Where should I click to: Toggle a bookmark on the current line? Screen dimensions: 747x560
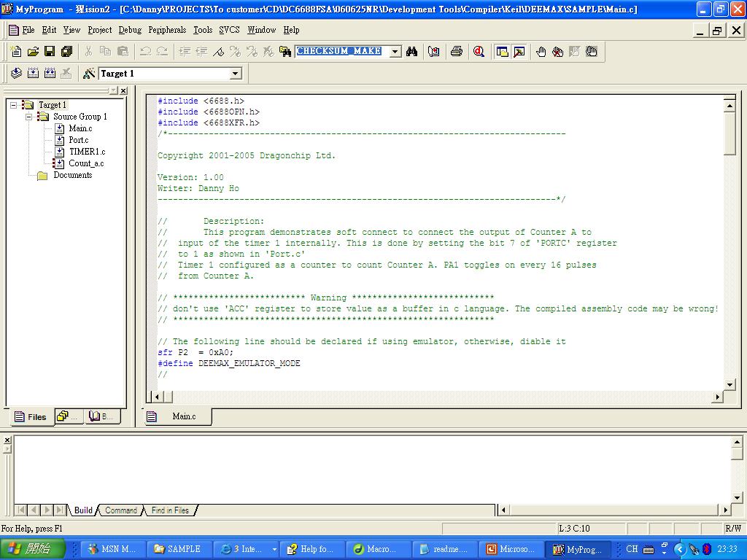[218, 52]
